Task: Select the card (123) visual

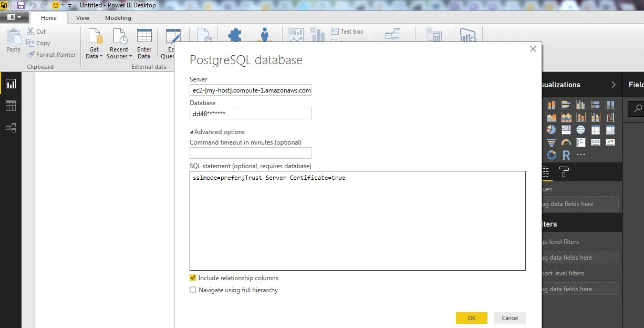Action: tap(596, 142)
